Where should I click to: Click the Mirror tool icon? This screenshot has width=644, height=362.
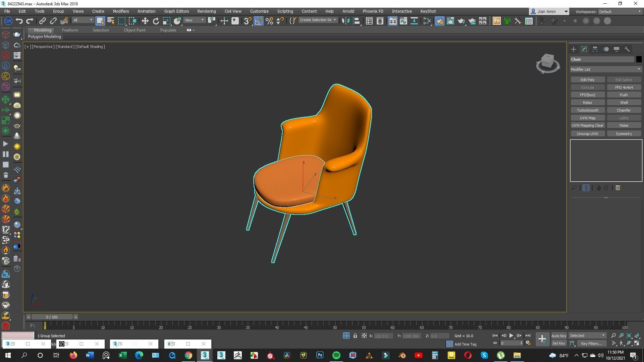345,21
